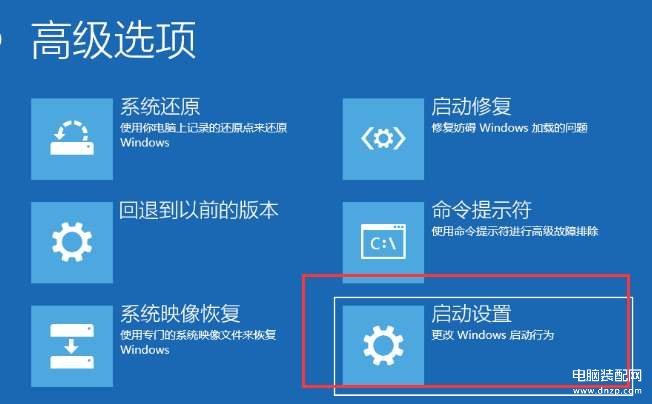Select description 使用命令提示符进行高级故障排除
652x404 pixels.
(515, 231)
